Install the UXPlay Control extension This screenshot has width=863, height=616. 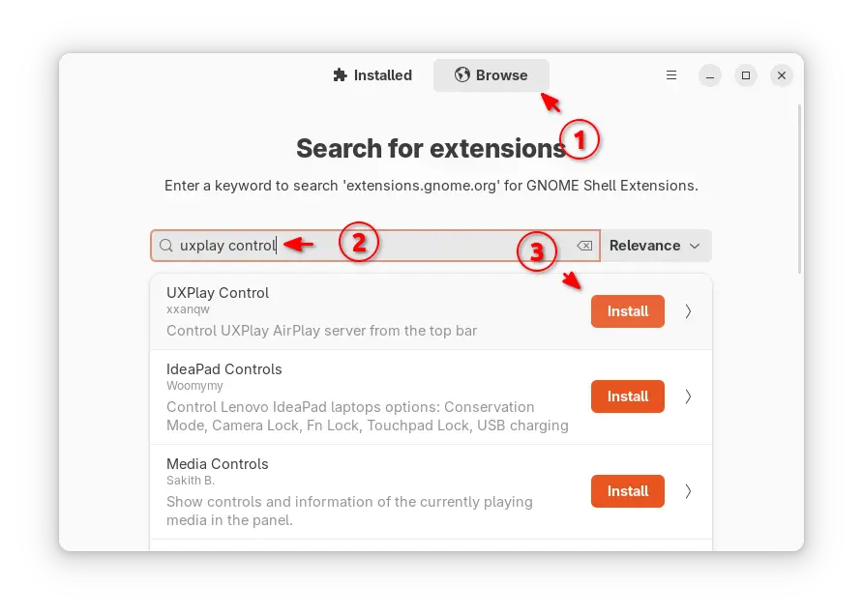(x=628, y=311)
